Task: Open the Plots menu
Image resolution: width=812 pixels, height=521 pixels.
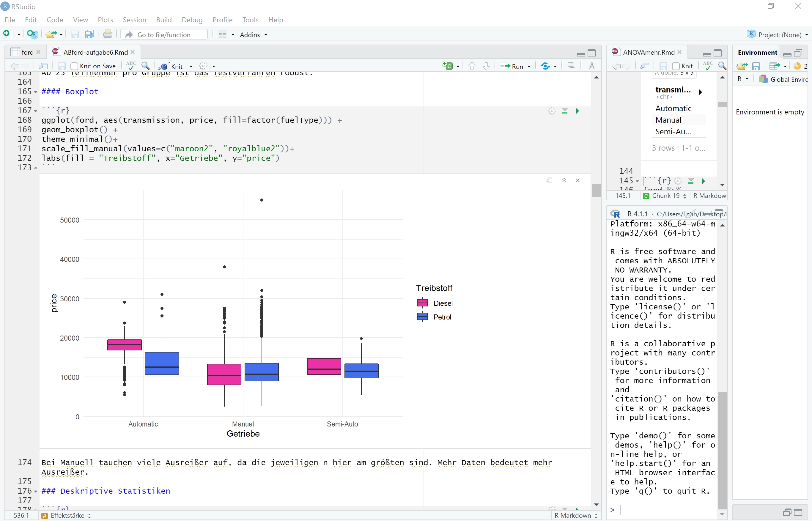Action: pos(105,20)
